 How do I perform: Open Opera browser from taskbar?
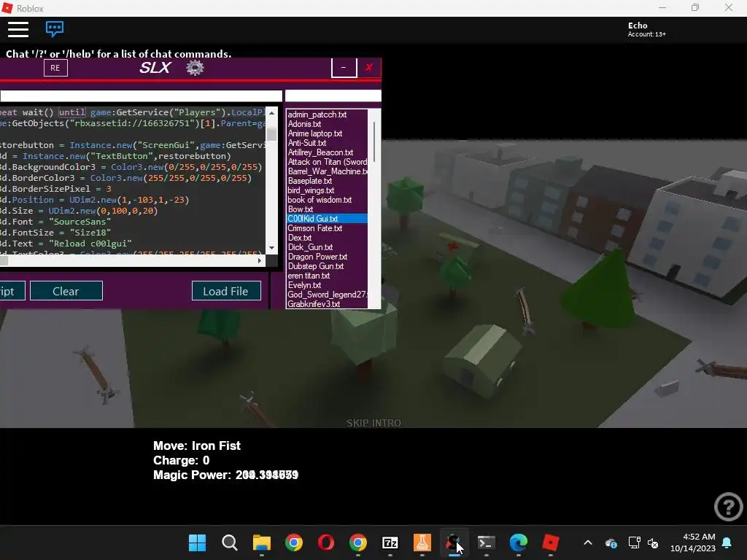tap(326, 542)
